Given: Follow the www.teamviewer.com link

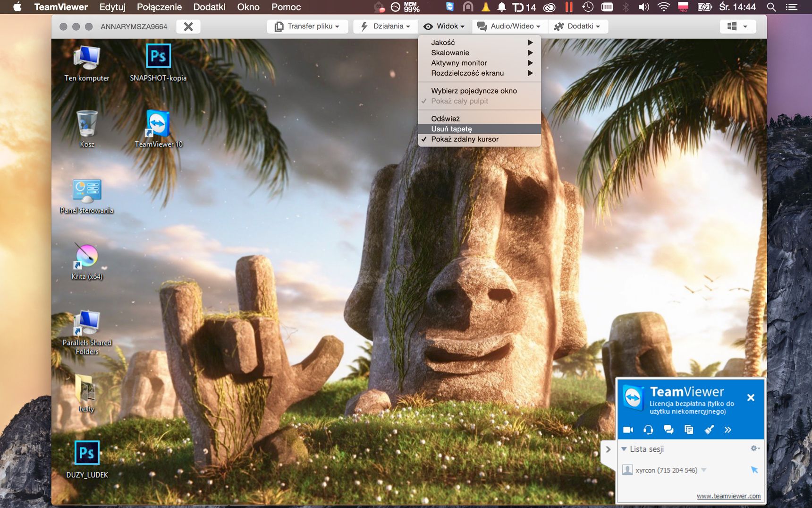Looking at the screenshot, I should (728, 496).
